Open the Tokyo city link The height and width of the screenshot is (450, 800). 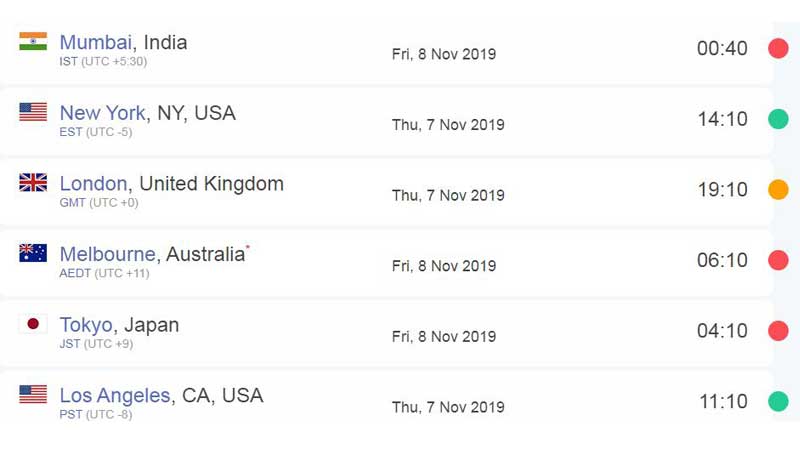point(86,325)
